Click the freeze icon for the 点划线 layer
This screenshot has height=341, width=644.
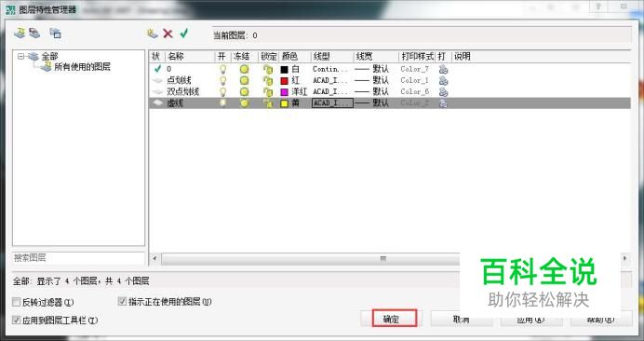(x=245, y=80)
